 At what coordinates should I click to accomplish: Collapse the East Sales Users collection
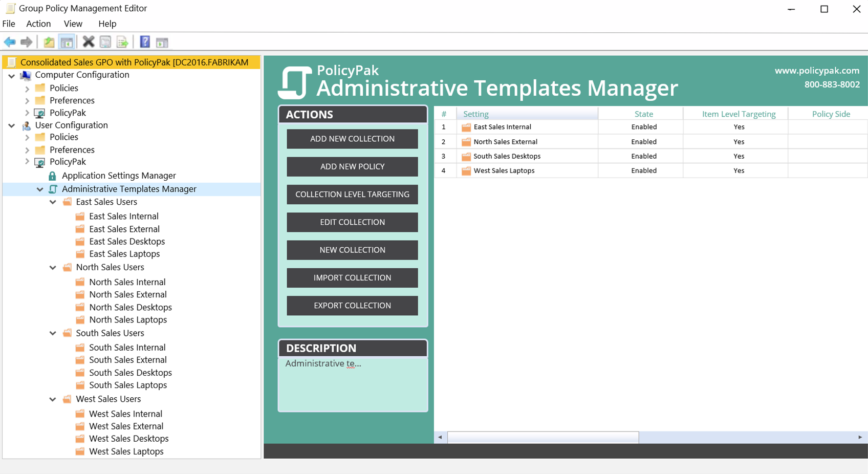tap(53, 202)
